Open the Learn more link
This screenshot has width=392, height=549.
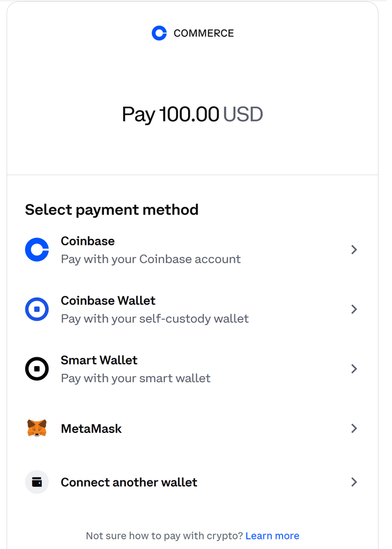[x=272, y=536]
